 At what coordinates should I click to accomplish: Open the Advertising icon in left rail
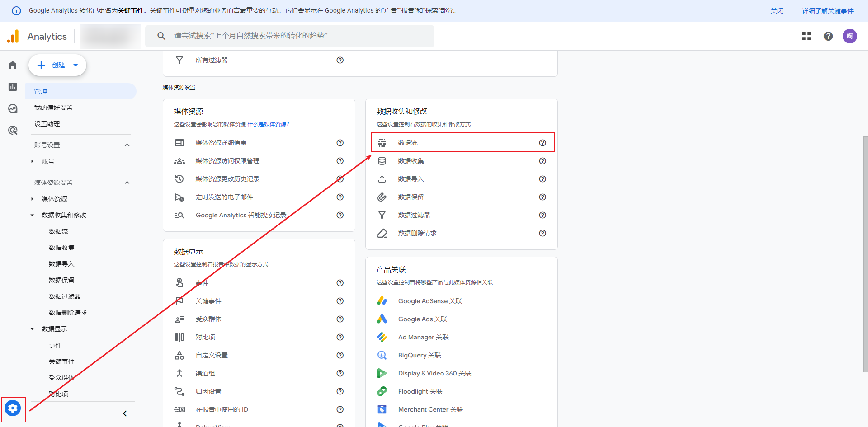(13, 131)
